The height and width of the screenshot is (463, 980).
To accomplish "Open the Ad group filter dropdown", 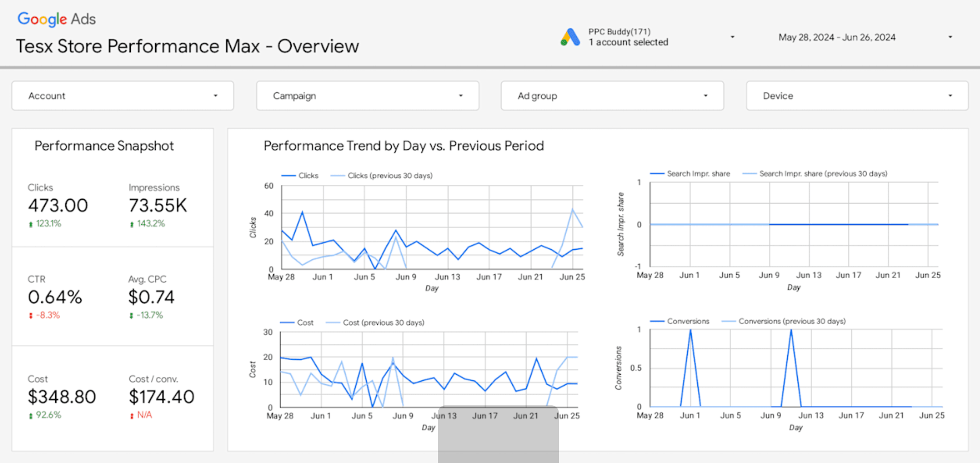I will (612, 96).
